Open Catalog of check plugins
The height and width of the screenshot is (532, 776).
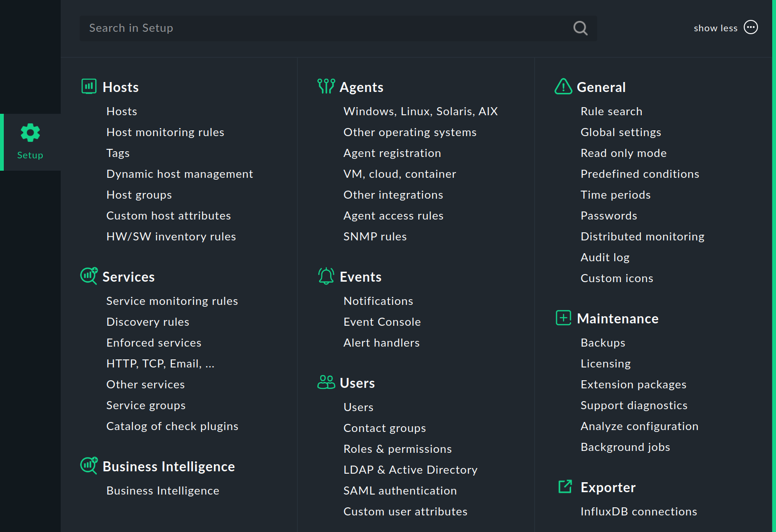click(x=173, y=426)
